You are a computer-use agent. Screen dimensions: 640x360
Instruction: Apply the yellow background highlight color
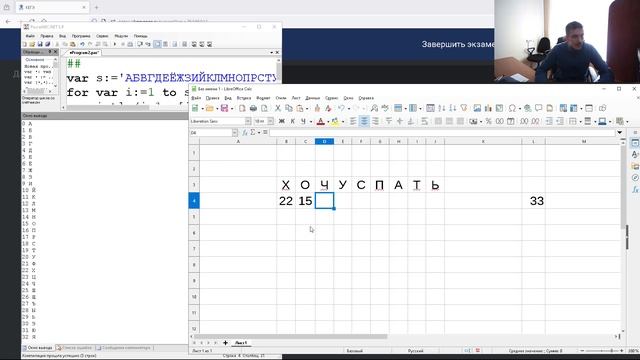click(336, 121)
